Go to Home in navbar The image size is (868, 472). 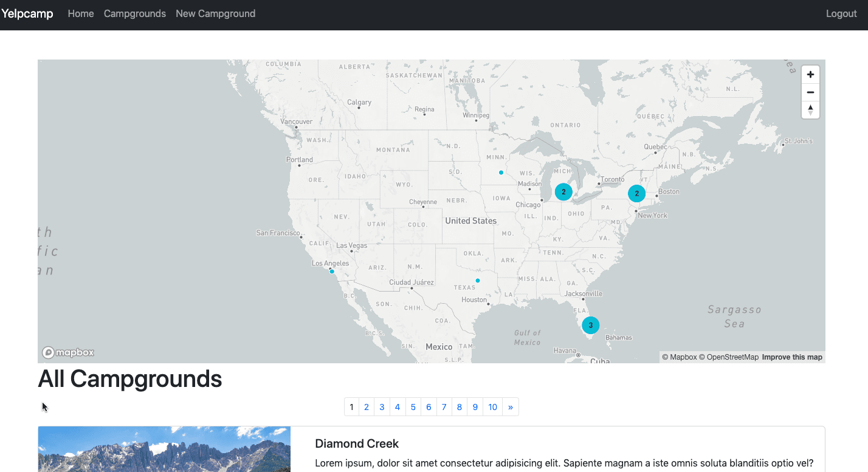(x=81, y=14)
